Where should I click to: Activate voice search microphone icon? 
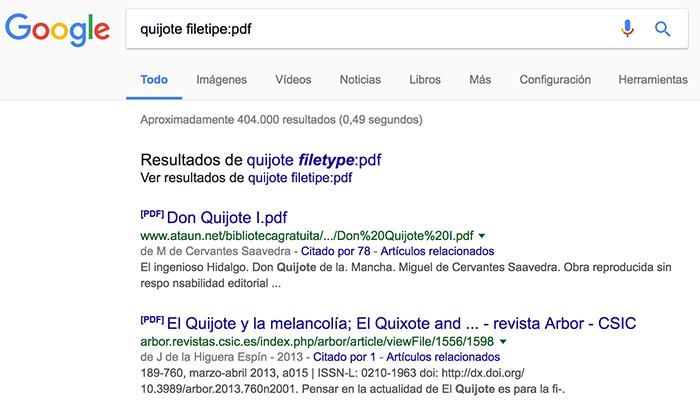pyautogui.click(x=627, y=29)
